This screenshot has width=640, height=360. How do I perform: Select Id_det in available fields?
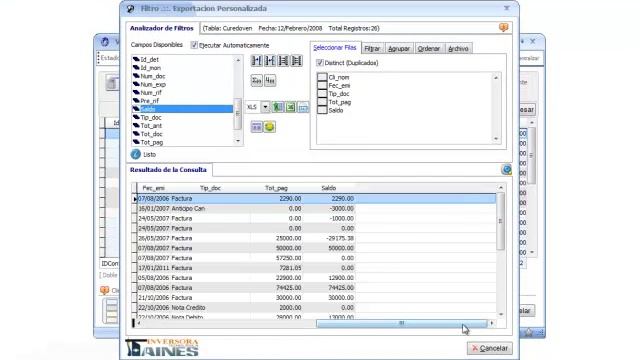tap(149, 60)
